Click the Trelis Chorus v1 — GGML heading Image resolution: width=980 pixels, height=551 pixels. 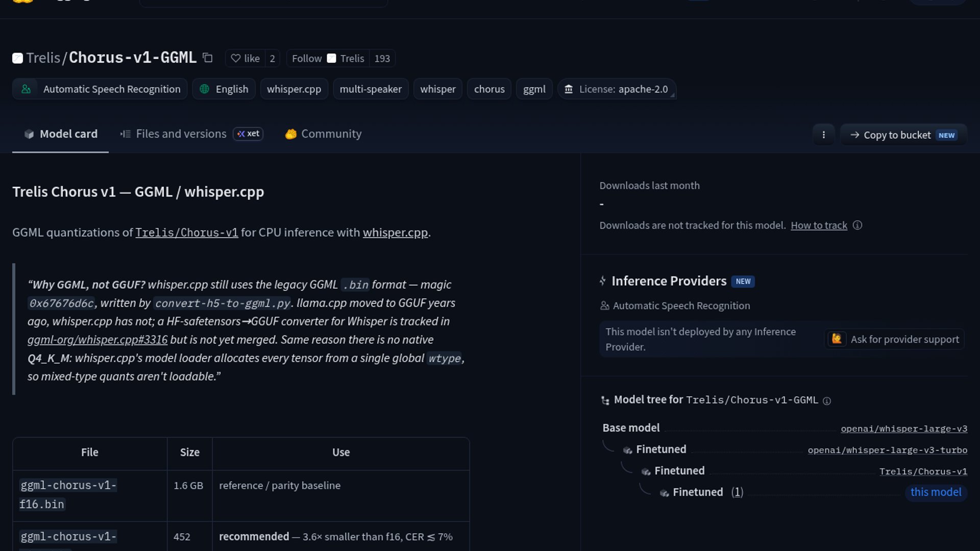coord(138,192)
